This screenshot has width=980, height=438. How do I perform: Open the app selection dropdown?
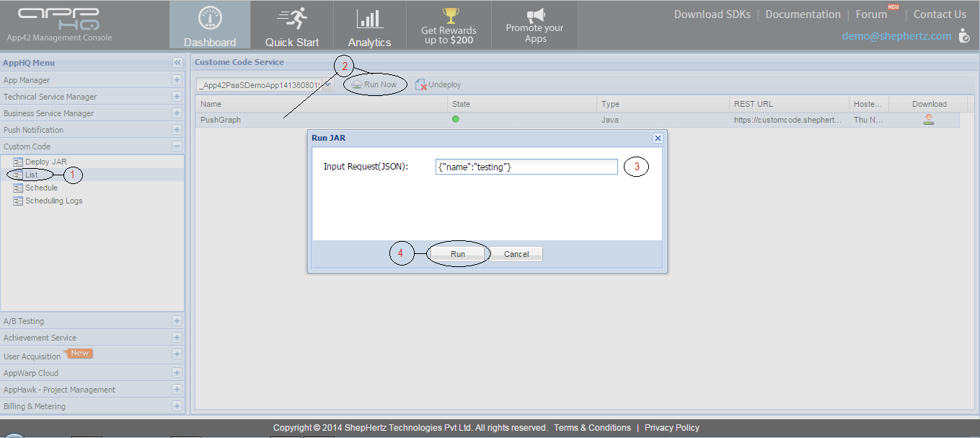click(329, 85)
